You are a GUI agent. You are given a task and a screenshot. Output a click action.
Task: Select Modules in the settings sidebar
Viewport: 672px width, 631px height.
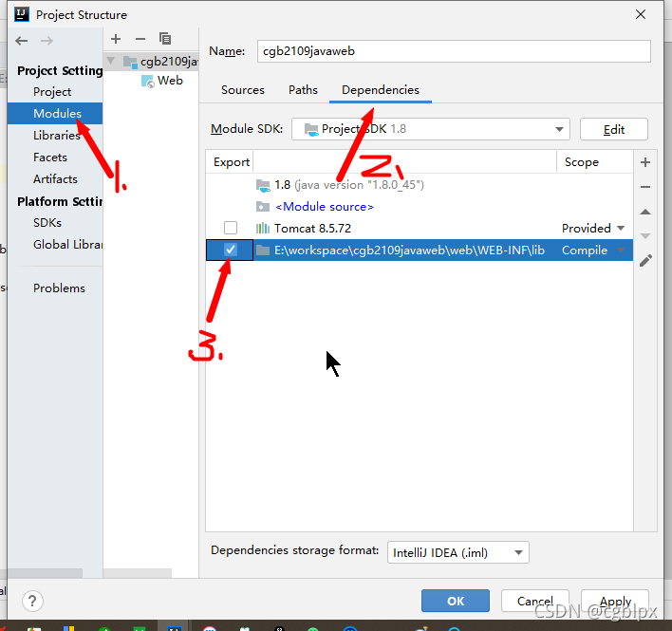coord(55,114)
